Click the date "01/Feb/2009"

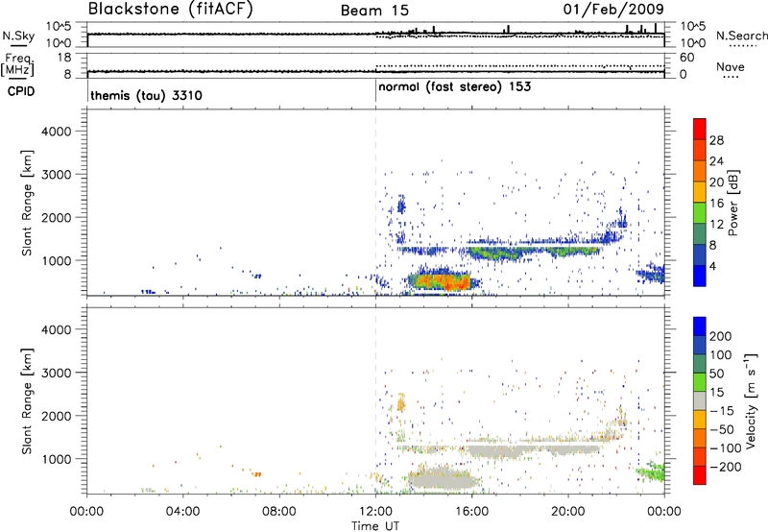point(613,9)
